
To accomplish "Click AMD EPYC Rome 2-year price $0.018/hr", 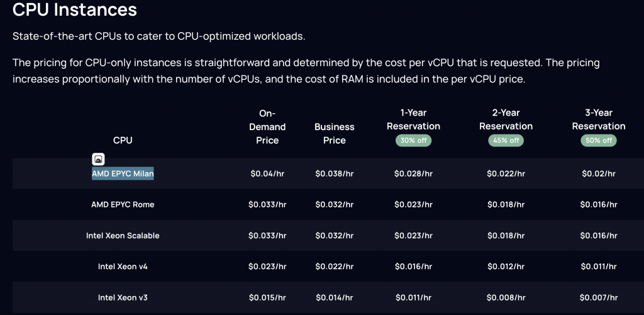I will point(506,204).
